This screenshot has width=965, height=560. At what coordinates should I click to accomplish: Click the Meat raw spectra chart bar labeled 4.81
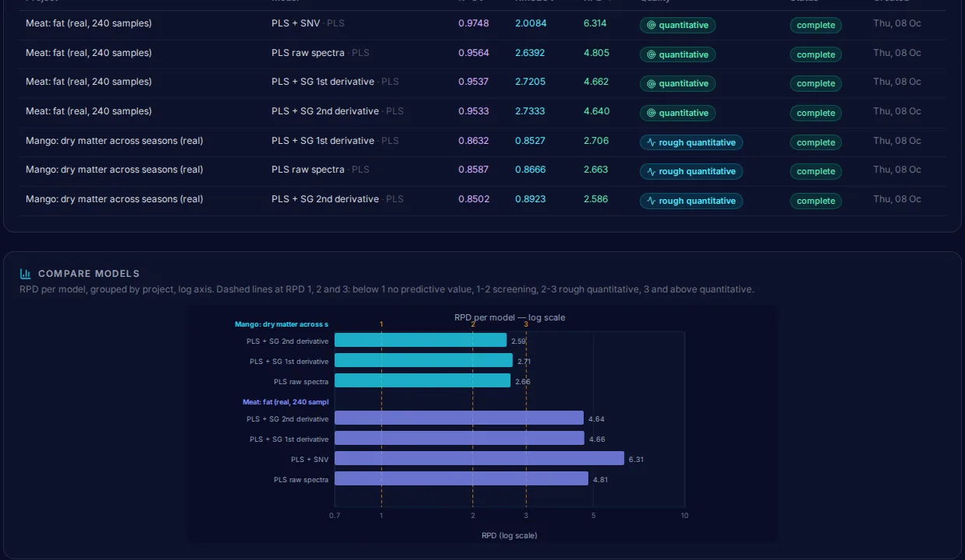point(461,479)
